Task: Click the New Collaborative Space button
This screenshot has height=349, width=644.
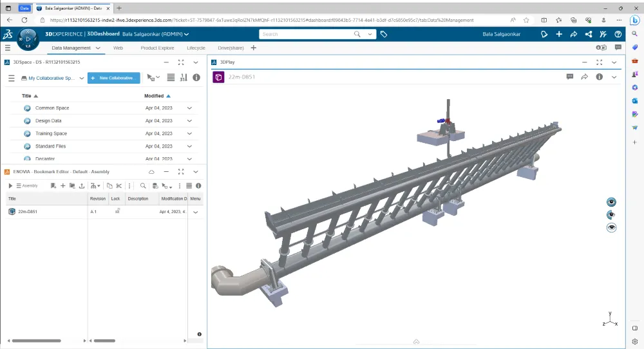Action: (113, 78)
